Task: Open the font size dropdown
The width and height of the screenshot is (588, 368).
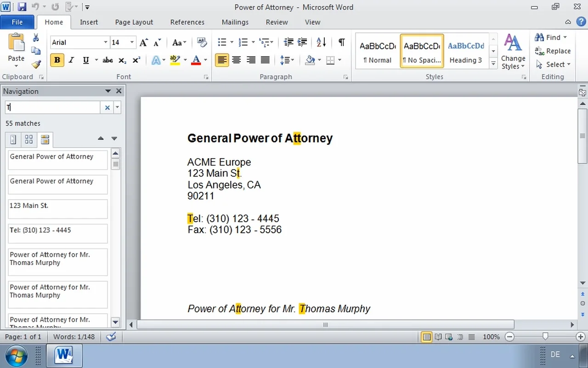Action: [132, 42]
